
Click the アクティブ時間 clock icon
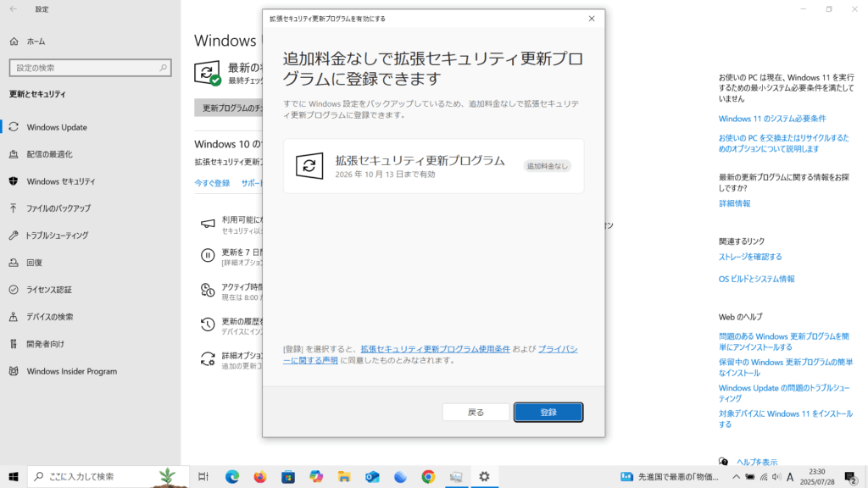click(x=208, y=290)
